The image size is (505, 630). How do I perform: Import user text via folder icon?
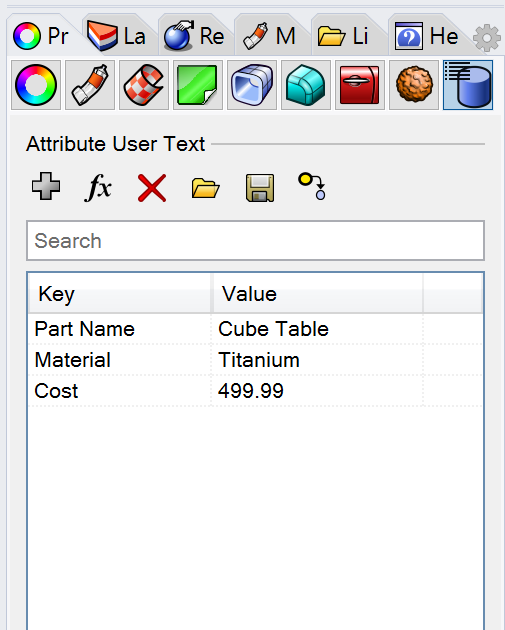[206, 188]
